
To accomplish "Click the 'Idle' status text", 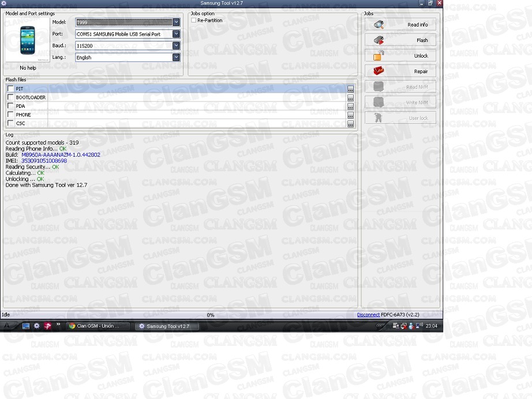I will [6, 315].
